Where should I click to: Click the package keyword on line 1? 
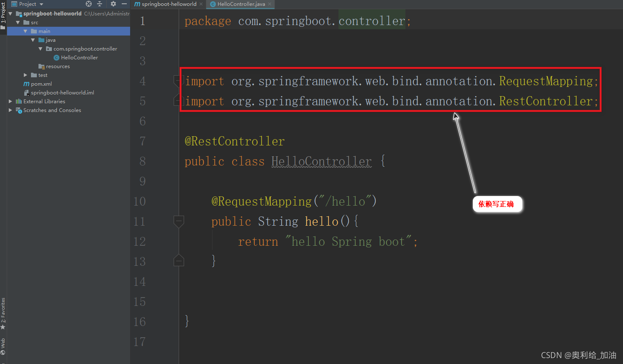click(208, 21)
